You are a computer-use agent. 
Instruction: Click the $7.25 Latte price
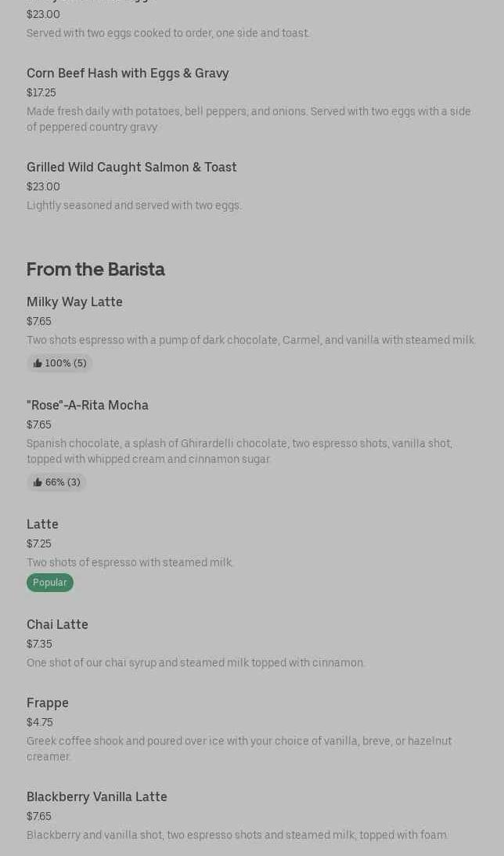click(39, 544)
